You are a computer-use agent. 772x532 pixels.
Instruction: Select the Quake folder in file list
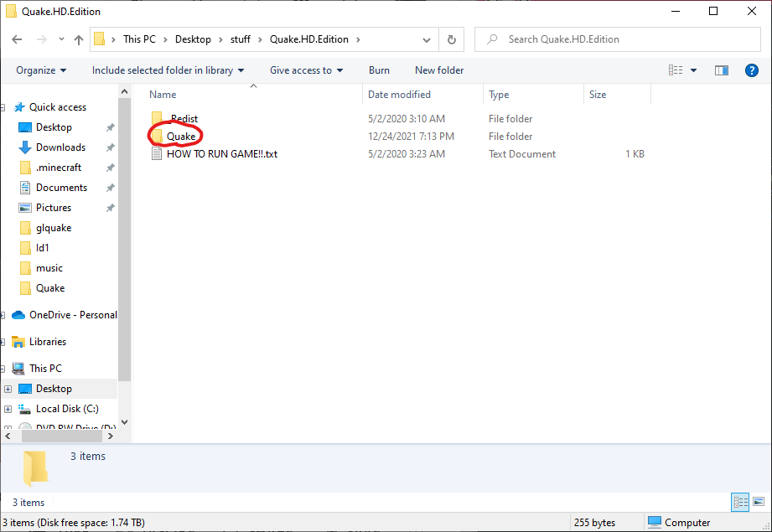[x=181, y=137]
